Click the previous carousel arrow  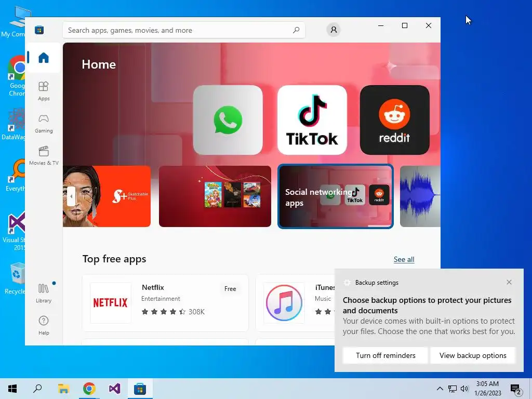[x=71, y=196]
